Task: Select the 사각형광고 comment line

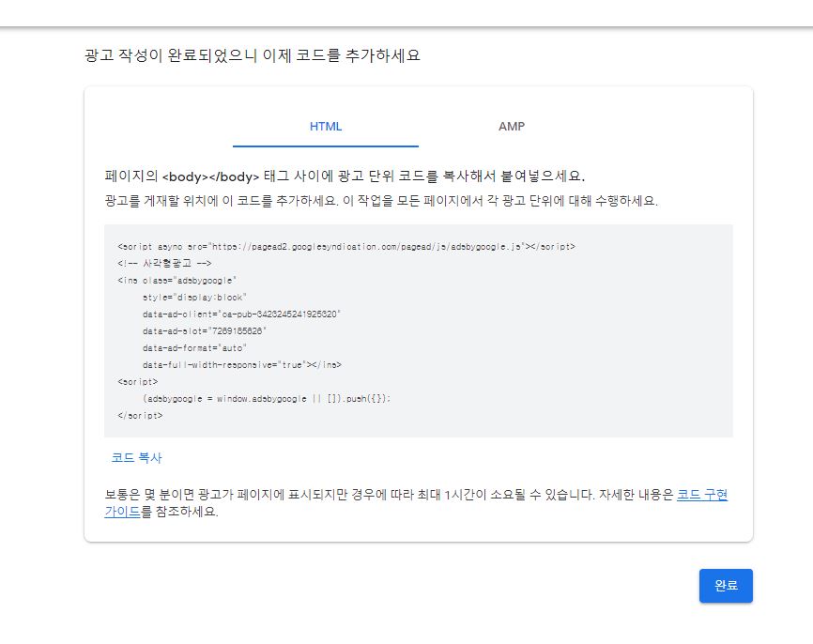Action: coord(164,264)
